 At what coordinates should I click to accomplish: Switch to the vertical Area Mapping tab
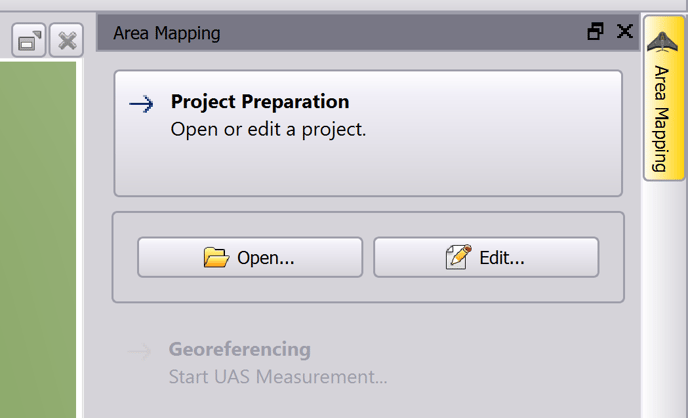pyautogui.click(x=664, y=118)
